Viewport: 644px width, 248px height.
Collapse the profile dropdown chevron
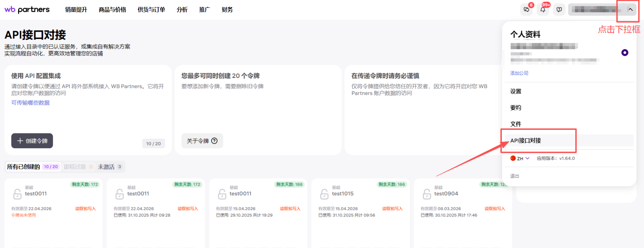(x=630, y=10)
